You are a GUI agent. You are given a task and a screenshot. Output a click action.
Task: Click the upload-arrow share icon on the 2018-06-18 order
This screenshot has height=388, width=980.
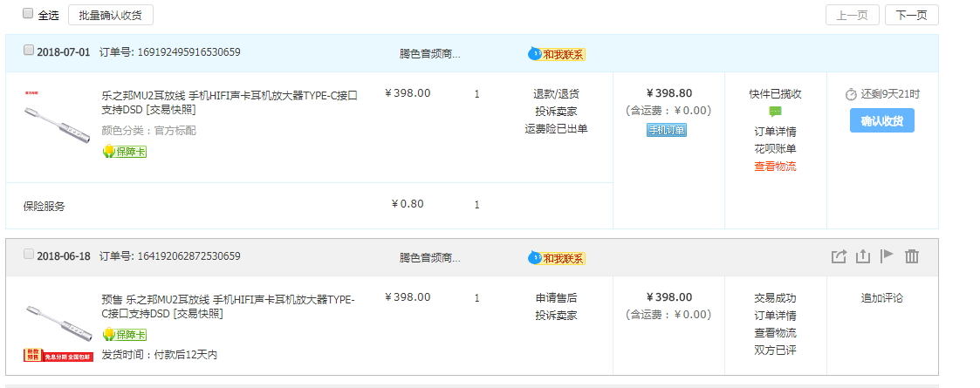[863, 256]
